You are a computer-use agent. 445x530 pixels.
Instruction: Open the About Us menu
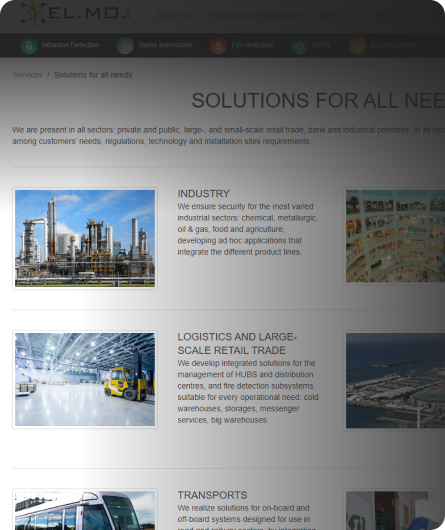tap(173, 16)
